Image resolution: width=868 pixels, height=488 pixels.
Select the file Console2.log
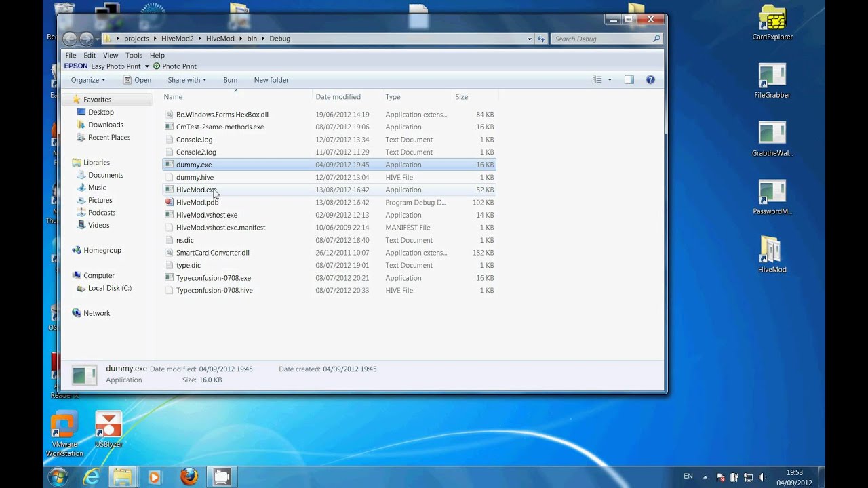(329, 152)
